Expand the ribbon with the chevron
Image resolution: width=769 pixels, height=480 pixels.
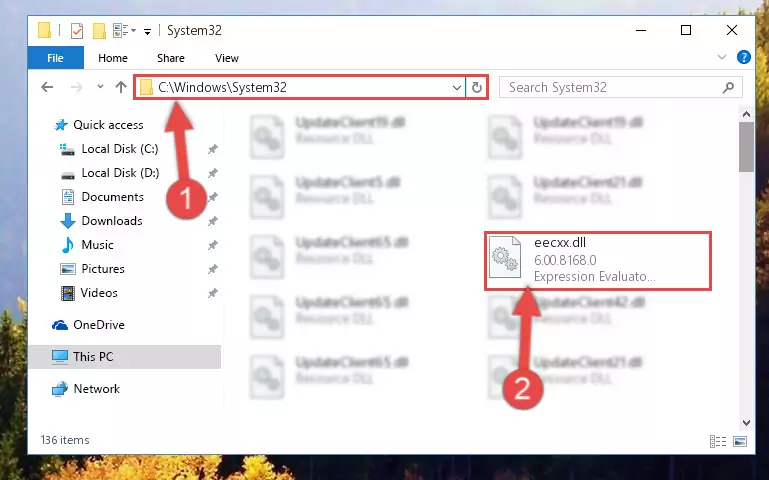pos(722,57)
